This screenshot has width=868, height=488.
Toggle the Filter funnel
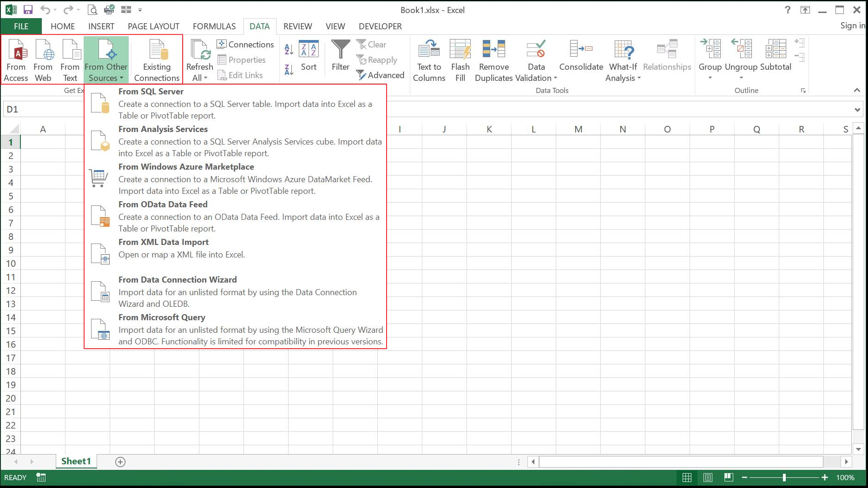click(x=341, y=56)
